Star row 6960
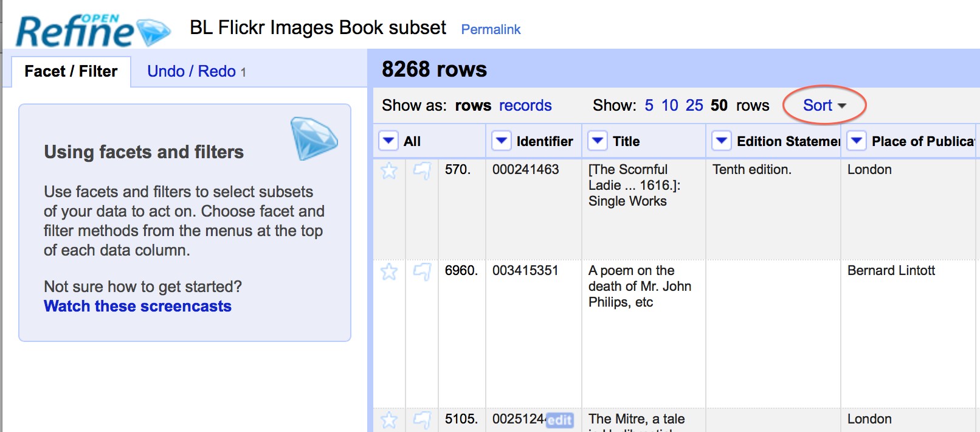 tap(389, 271)
